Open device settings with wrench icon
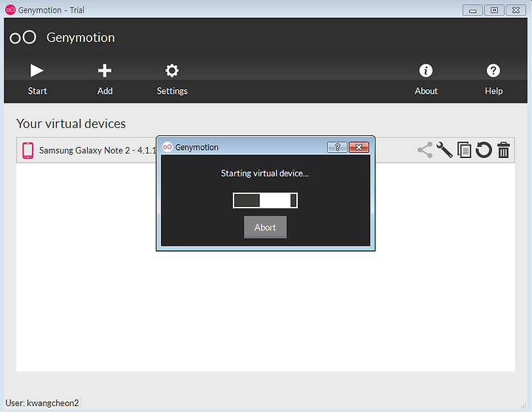Image resolution: width=532 pixels, height=412 pixels. tap(445, 150)
